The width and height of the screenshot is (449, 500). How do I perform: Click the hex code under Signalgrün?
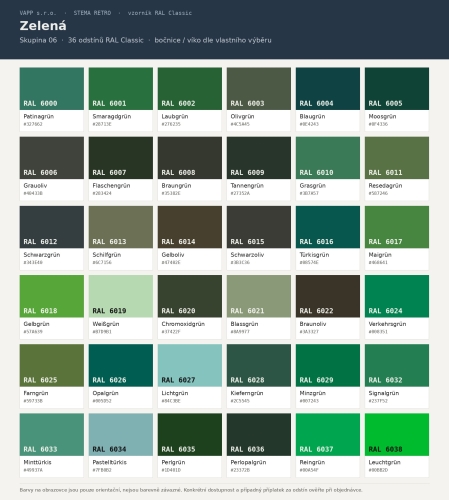click(x=378, y=401)
